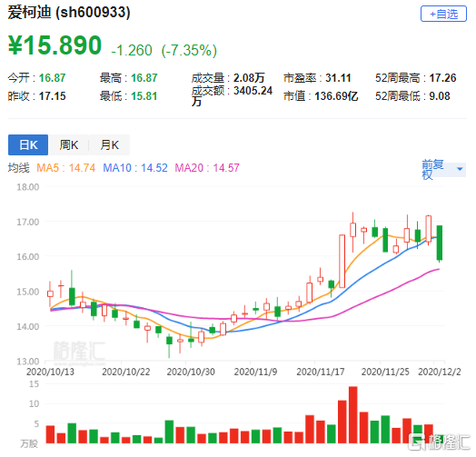
Task: Click the tall red candle rising from 15 to 16.6
Action: tap(342, 261)
